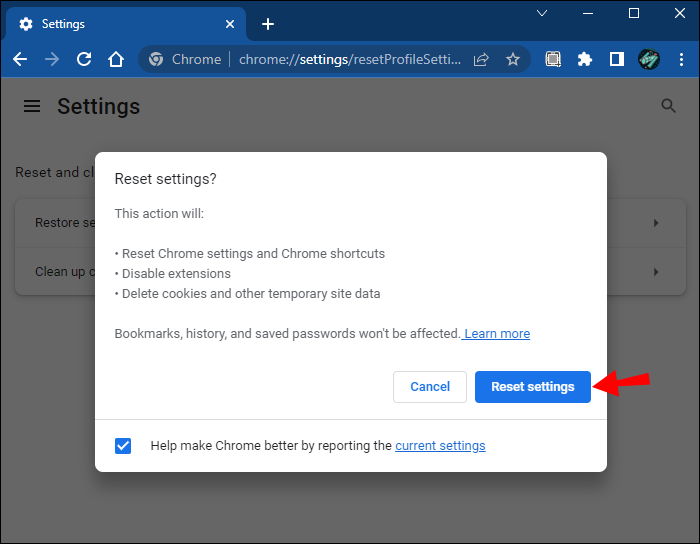
Task: Toggle the browser side panel
Action: [617, 59]
